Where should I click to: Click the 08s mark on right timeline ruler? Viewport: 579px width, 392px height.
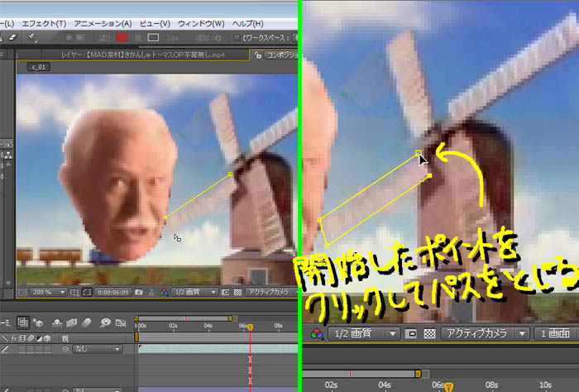[x=491, y=385]
